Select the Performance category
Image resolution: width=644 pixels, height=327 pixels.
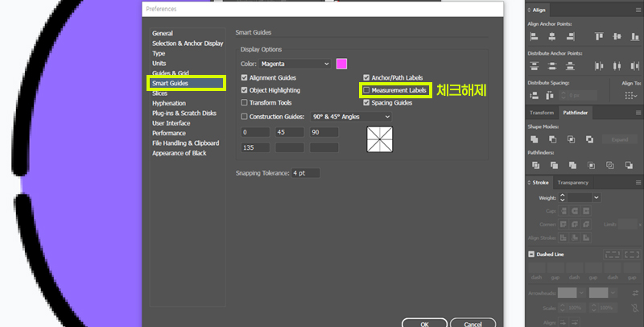[169, 133]
